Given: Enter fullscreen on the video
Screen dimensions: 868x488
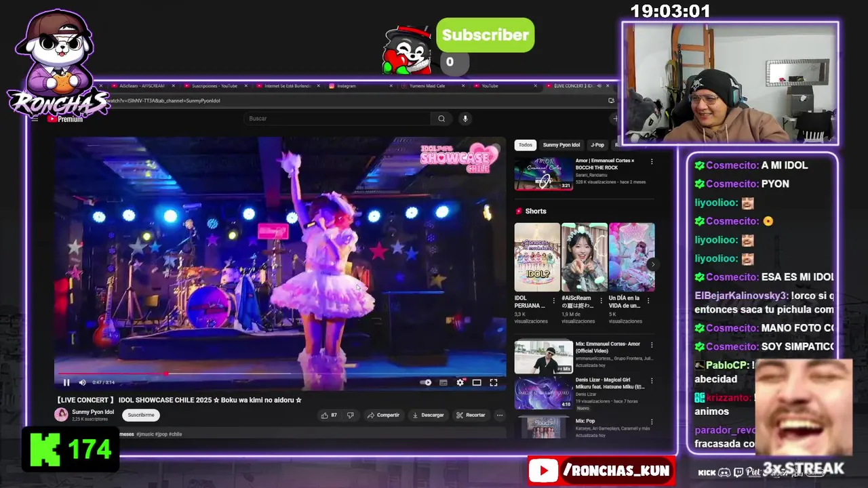Looking at the screenshot, I should point(494,382).
